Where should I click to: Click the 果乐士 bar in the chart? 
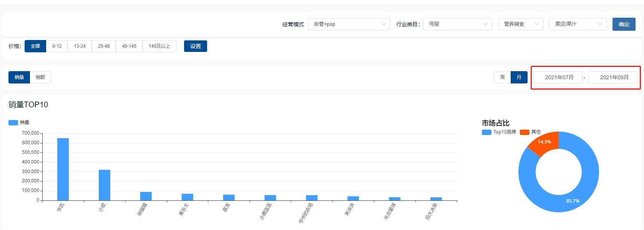point(188,197)
